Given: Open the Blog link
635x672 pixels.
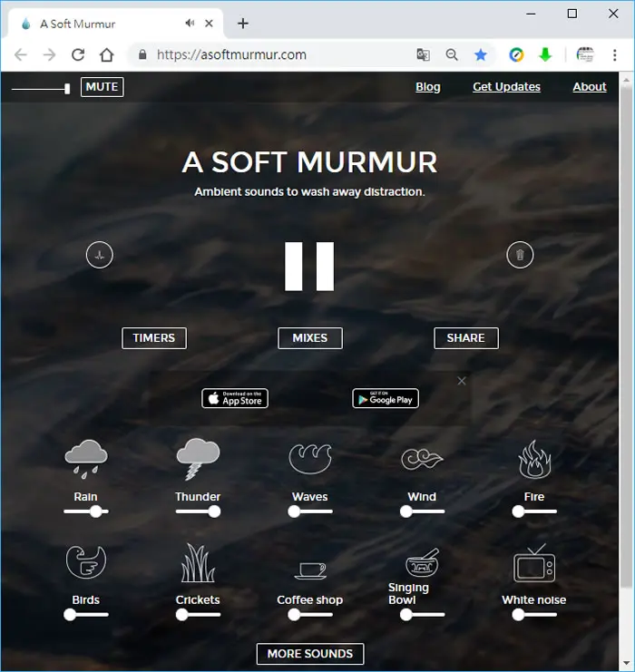Looking at the screenshot, I should tap(428, 87).
